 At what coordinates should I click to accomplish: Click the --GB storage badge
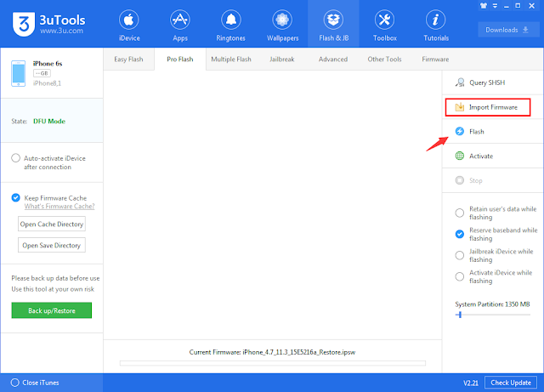pos(42,73)
